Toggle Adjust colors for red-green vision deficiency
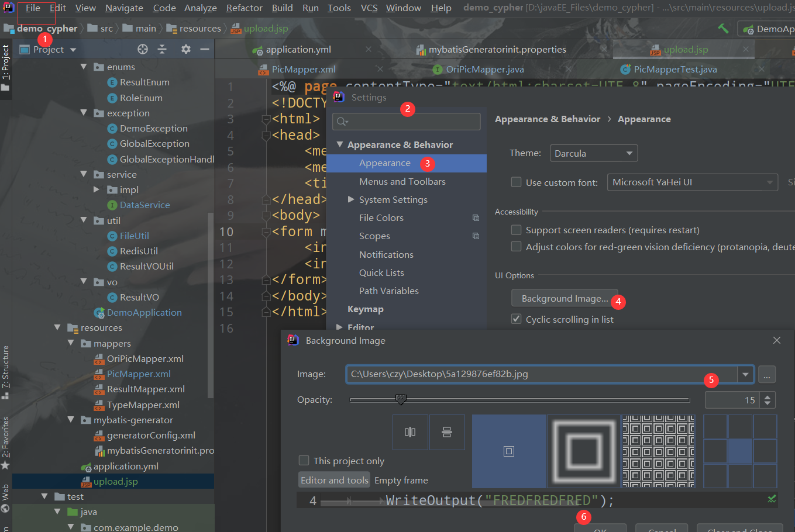Screen dimensions: 795x532 tap(516, 247)
